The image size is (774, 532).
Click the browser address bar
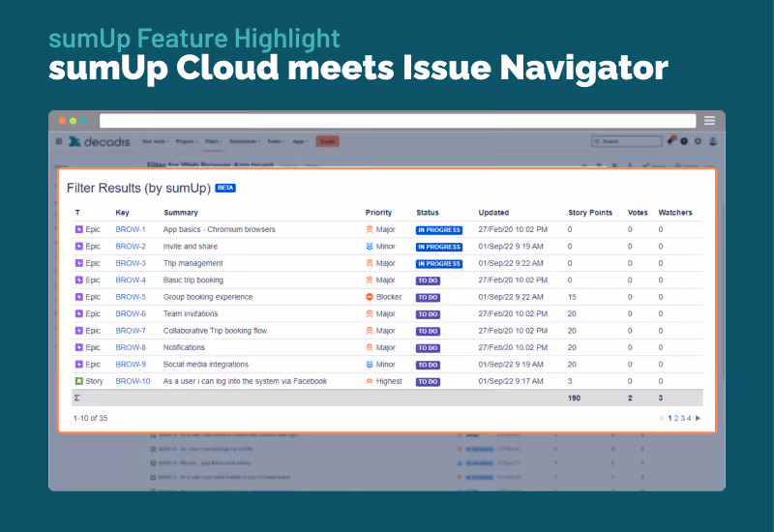(398, 120)
